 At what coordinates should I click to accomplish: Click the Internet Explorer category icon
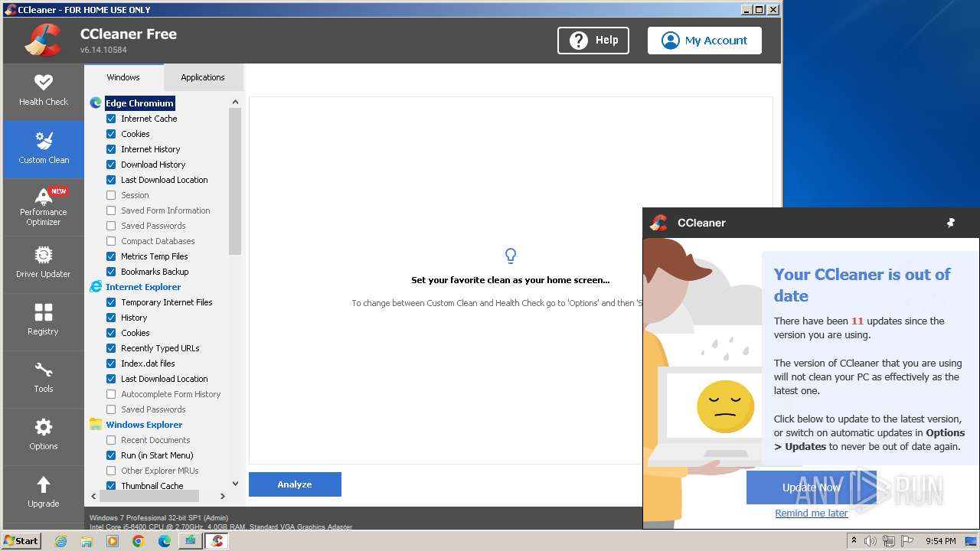(96, 286)
